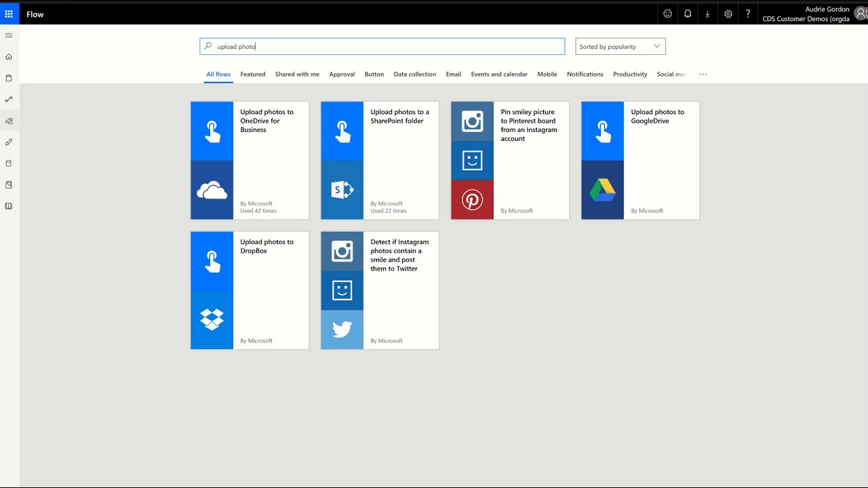Click the download arrow icon in header

(x=707, y=14)
